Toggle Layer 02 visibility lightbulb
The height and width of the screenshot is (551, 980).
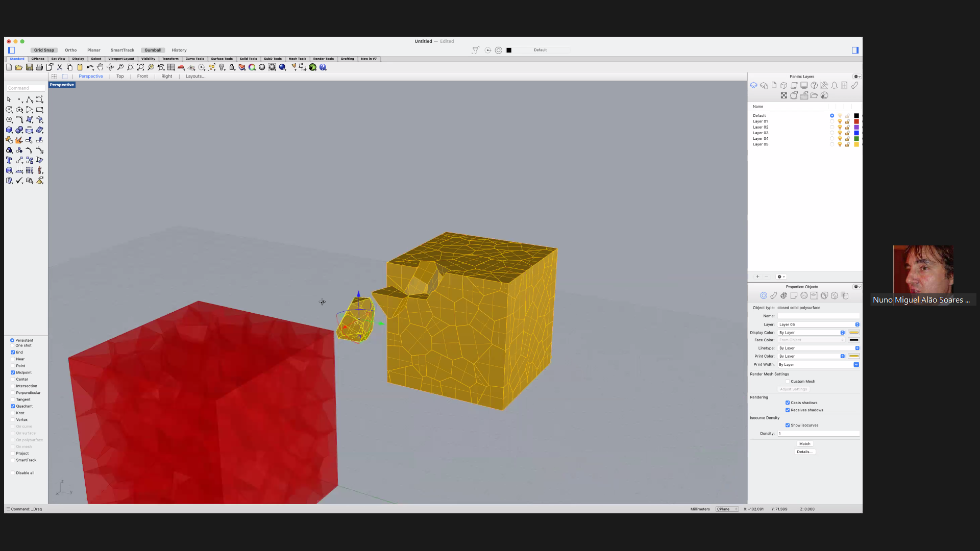coord(840,128)
